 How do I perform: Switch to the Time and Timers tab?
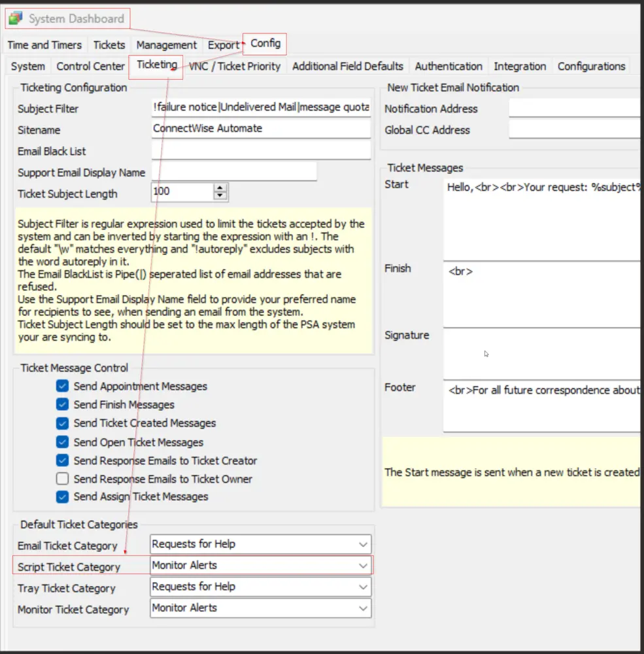coord(44,45)
